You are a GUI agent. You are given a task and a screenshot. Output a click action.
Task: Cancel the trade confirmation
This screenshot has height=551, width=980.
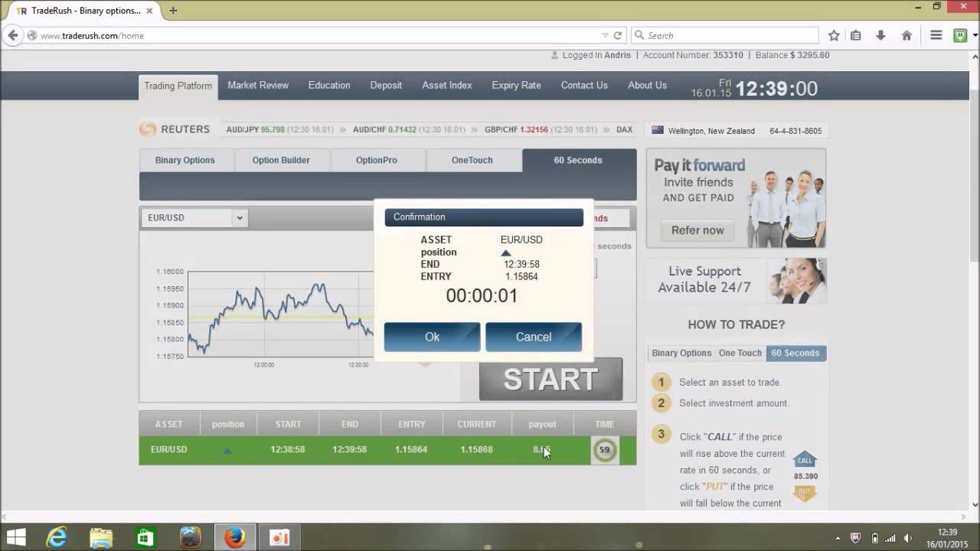point(534,337)
